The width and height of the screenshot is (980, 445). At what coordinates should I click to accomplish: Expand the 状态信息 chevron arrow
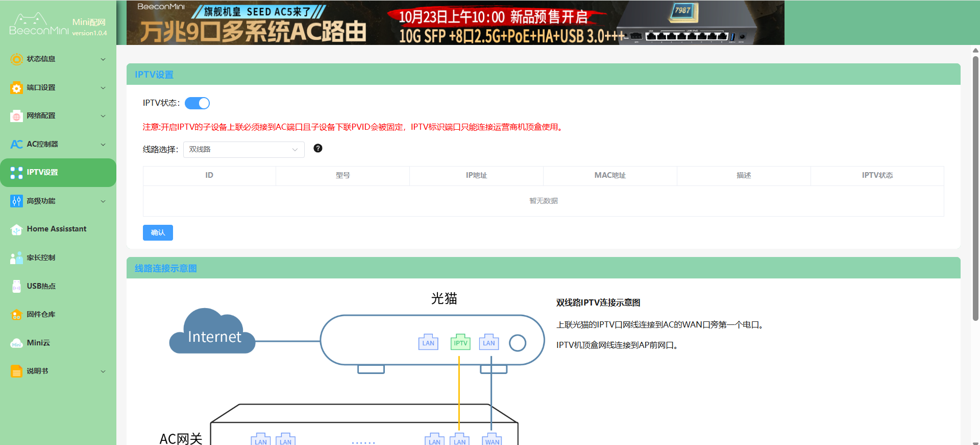click(x=103, y=59)
